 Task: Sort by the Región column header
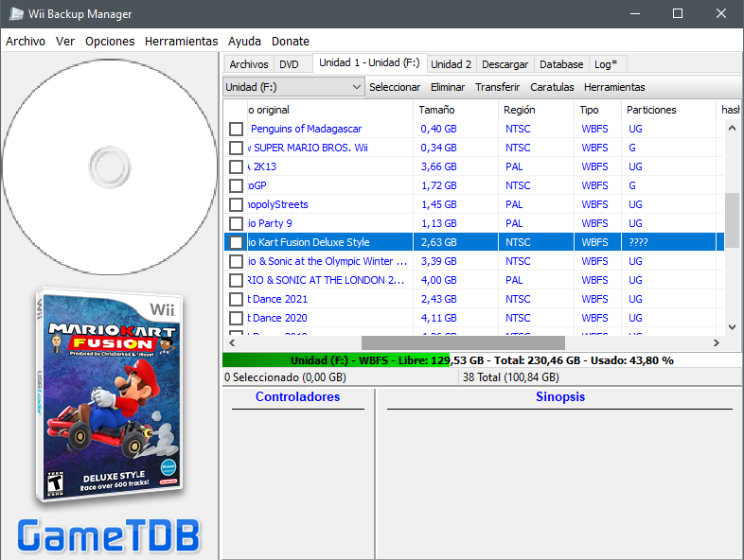(536, 110)
